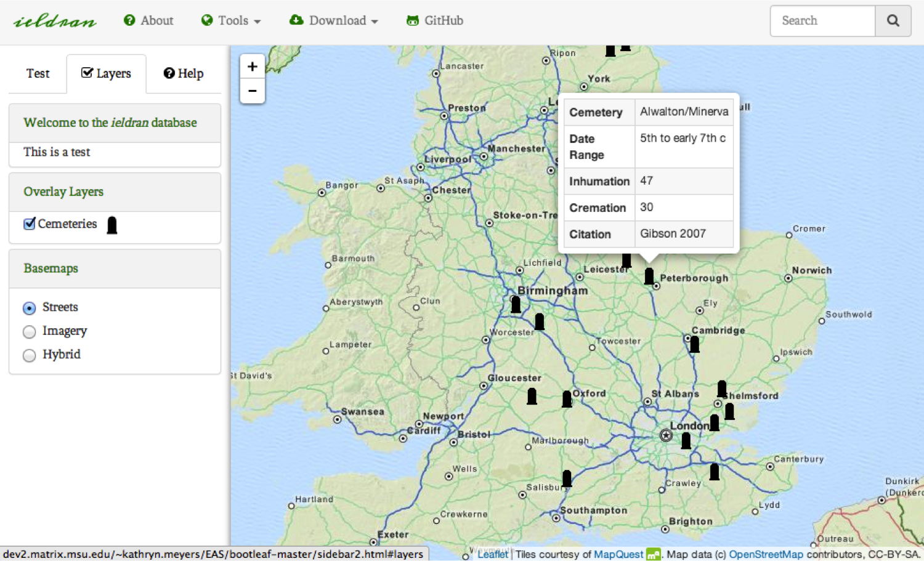Select cemetery marker just southwest of Birmingham label
This screenshot has width=924, height=561.
pos(516,304)
